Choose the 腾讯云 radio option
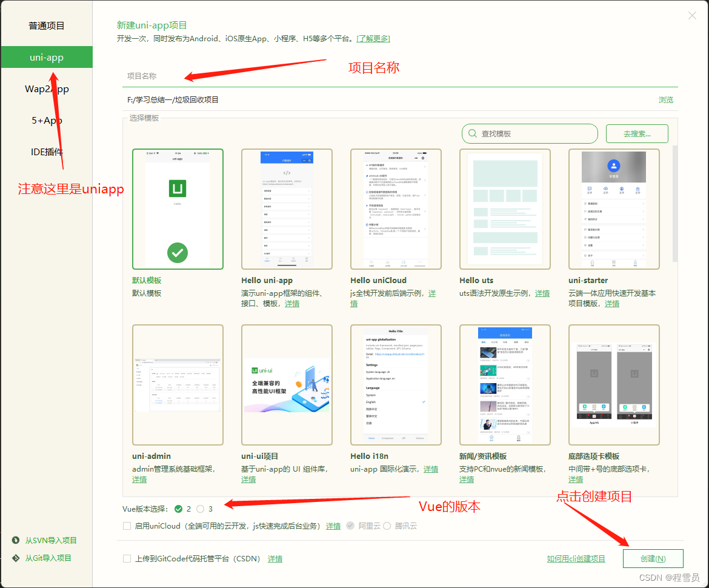Screen dimensions: 709x588 (387, 526)
